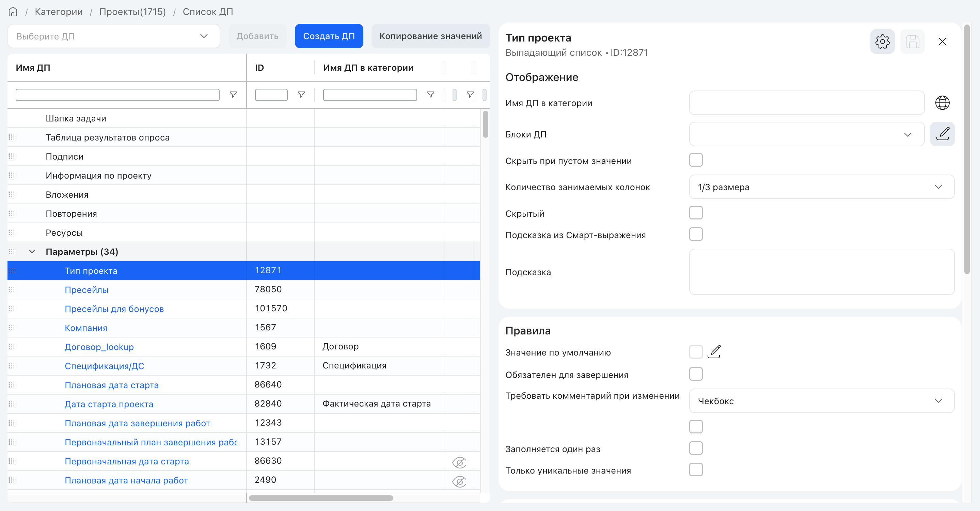Click filter icon for Имя ДП column

tap(233, 95)
